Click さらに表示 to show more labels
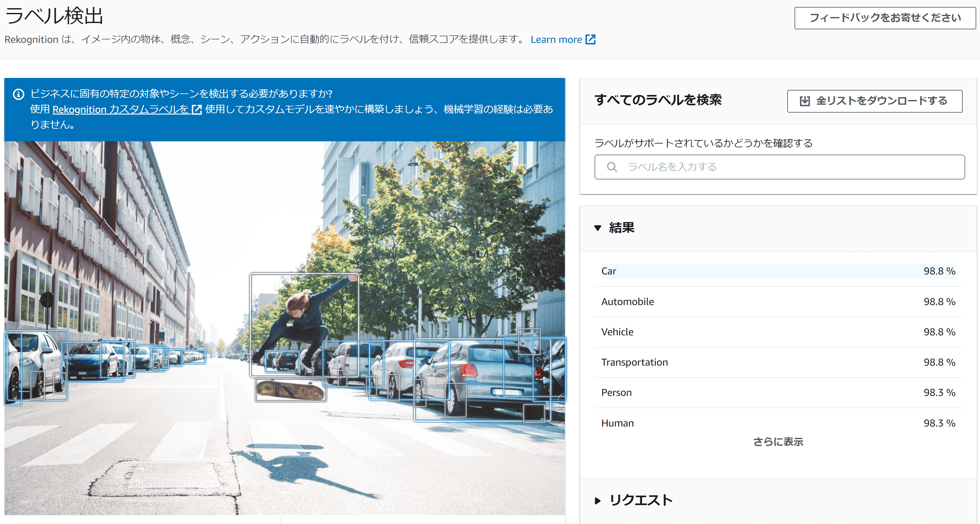 (778, 441)
